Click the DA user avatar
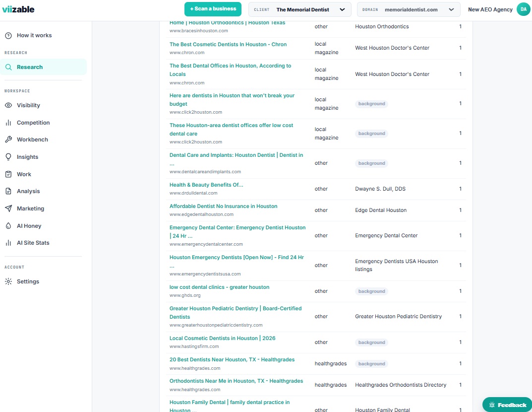This screenshot has width=532, height=412. pos(524,9)
